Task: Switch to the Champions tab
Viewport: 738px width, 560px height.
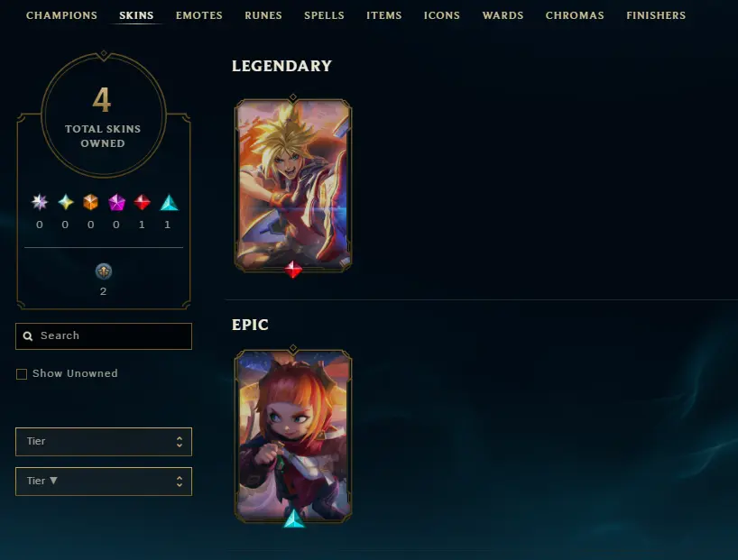Action: [61, 15]
